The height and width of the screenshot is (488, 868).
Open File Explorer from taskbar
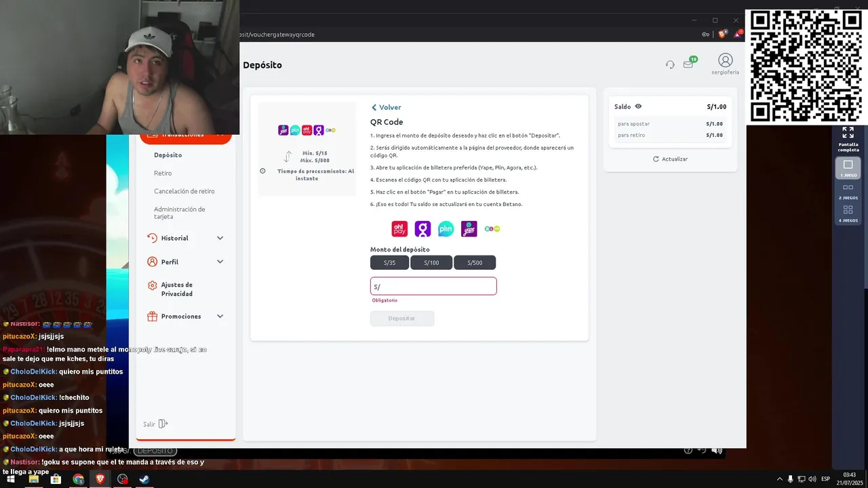pyautogui.click(x=33, y=479)
